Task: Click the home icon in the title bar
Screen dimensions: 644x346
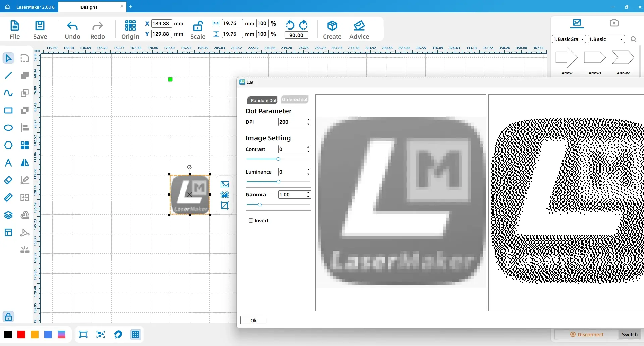Action: click(x=7, y=7)
